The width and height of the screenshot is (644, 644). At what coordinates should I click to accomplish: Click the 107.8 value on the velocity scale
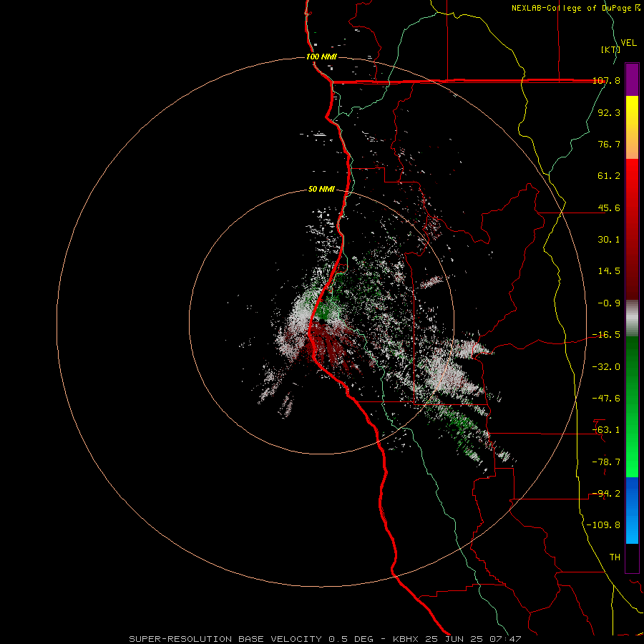point(606,80)
